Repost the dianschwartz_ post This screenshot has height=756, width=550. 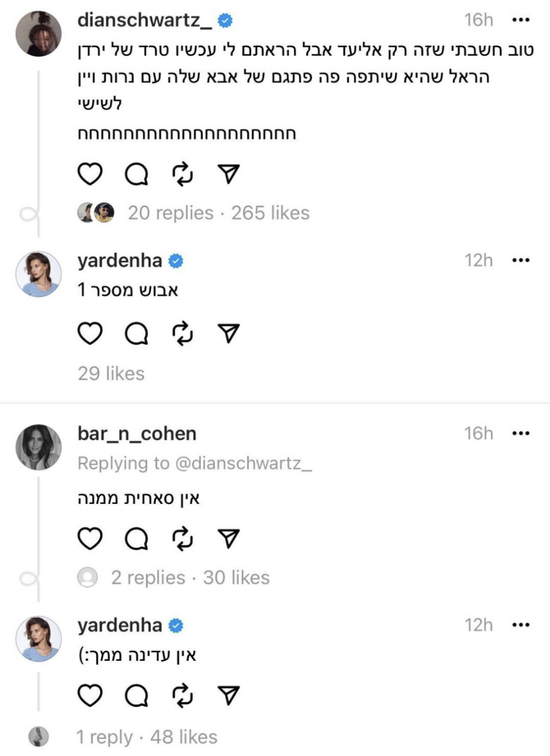point(183,175)
